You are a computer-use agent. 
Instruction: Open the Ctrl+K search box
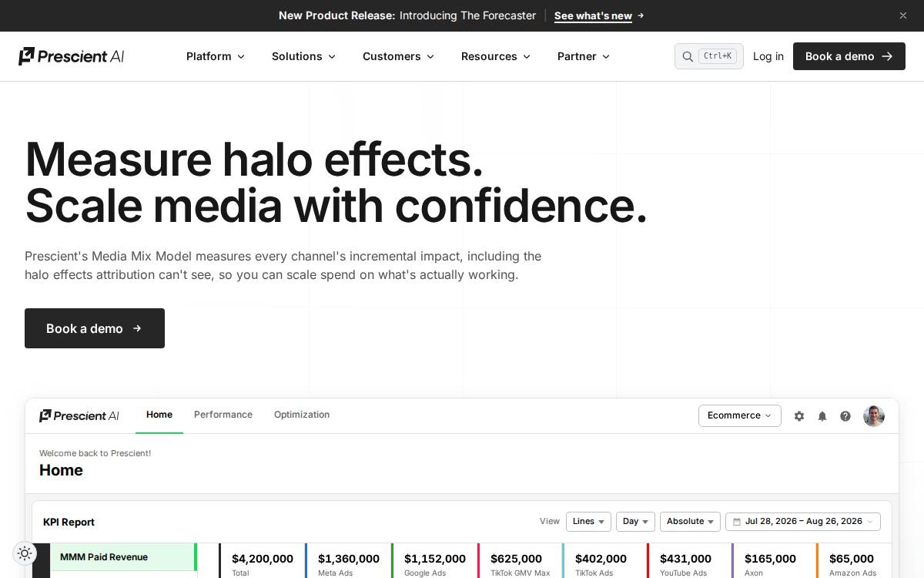(709, 56)
